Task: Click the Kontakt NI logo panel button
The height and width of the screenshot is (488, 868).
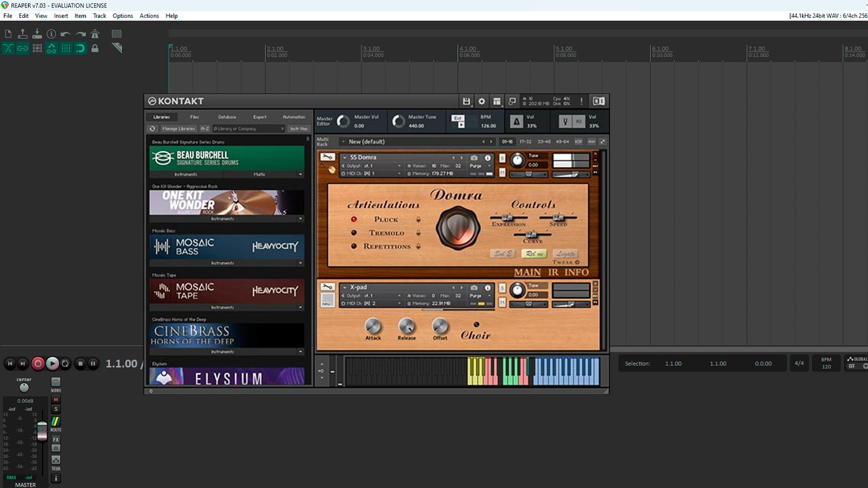Action: [x=599, y=101]
